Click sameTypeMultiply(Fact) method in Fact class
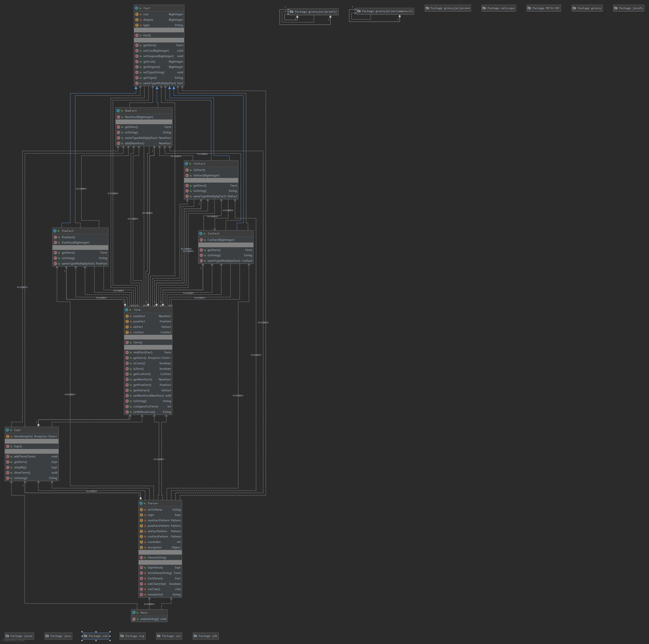Screen dimensions: 649x644 click(159, 83)
